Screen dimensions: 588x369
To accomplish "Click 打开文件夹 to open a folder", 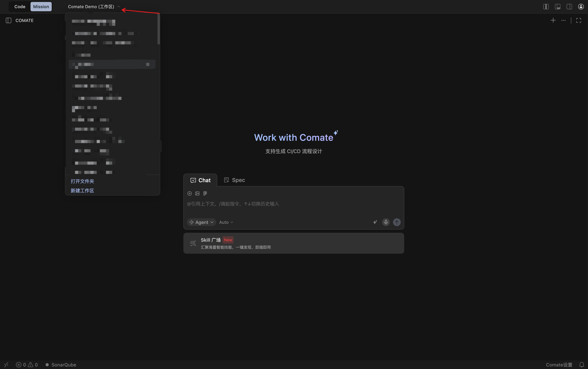I will (x=82, y=181).
